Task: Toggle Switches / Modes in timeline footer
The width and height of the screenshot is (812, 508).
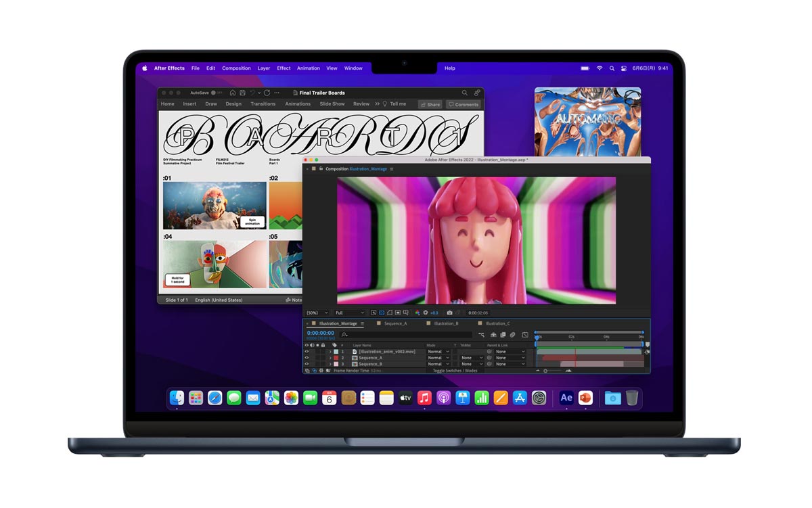Action: (455, 371)
